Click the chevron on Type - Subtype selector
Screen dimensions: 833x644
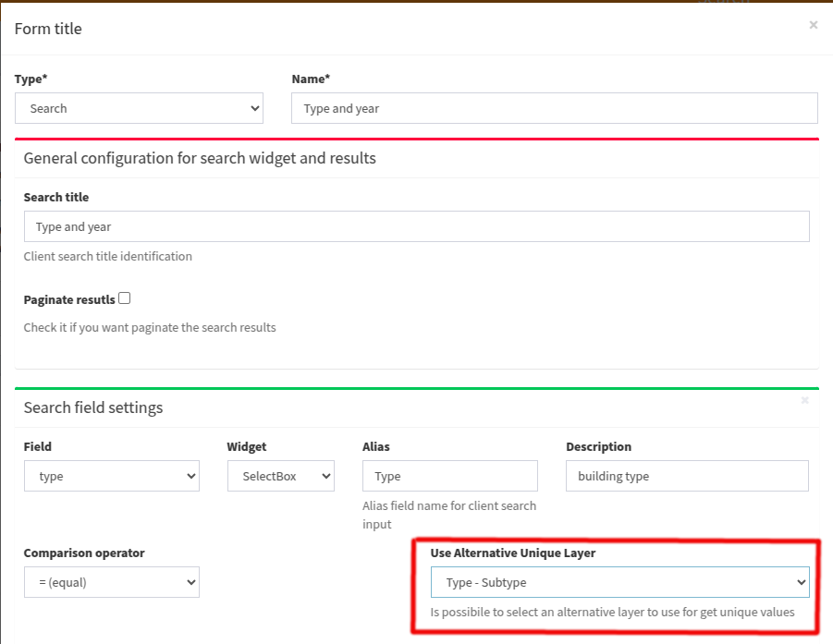[x=802, y=582]
